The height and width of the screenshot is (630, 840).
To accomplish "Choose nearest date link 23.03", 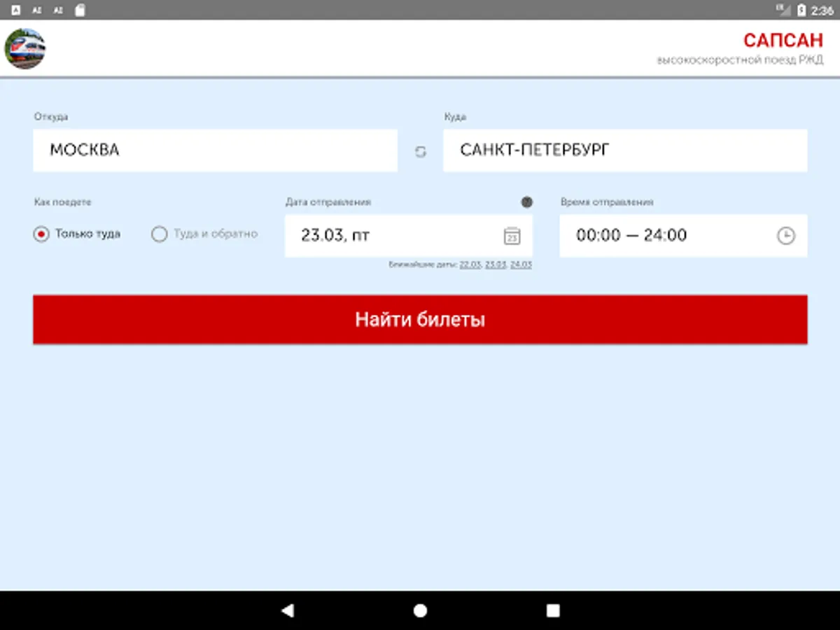I will (495, 265).
